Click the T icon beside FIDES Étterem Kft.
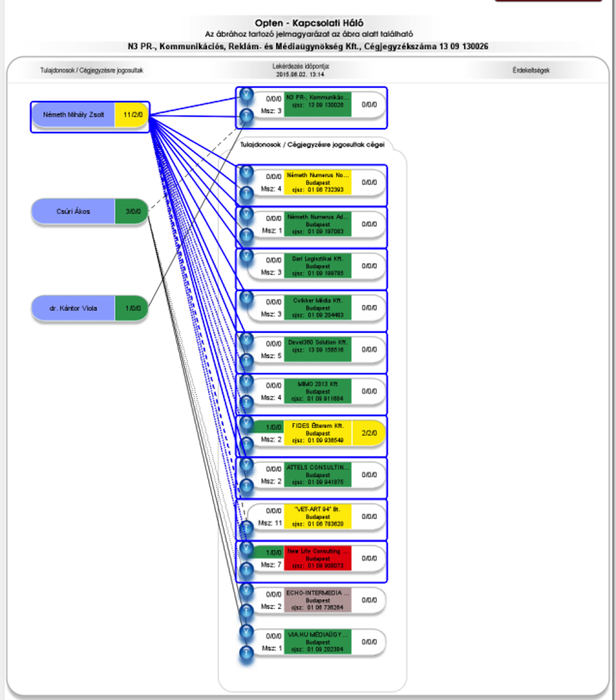 click(247, 444)
